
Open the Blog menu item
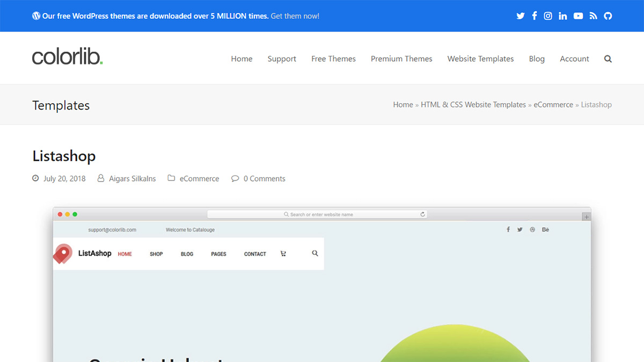pos(537,59)
